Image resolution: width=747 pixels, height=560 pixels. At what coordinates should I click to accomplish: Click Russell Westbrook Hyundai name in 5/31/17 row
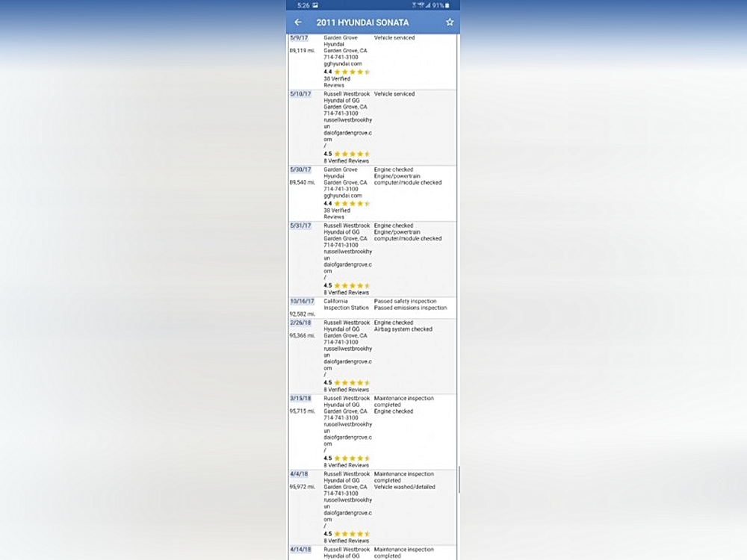click(347, 229)
